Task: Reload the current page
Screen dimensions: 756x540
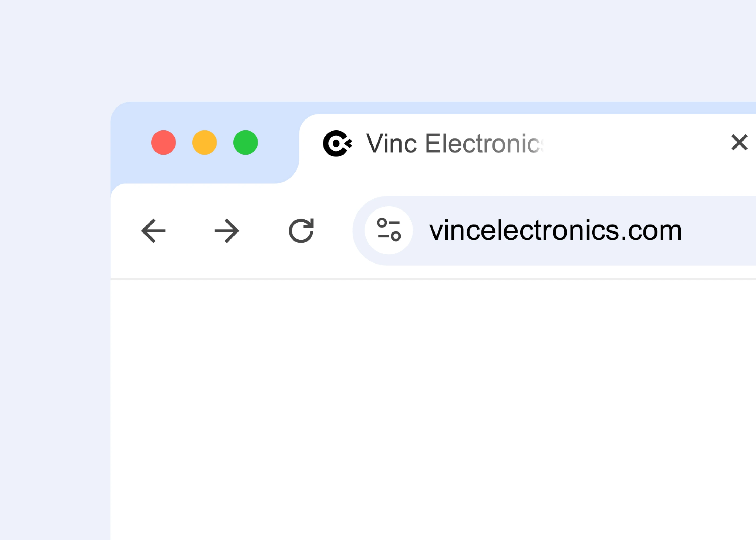Action: pos(301,231)
